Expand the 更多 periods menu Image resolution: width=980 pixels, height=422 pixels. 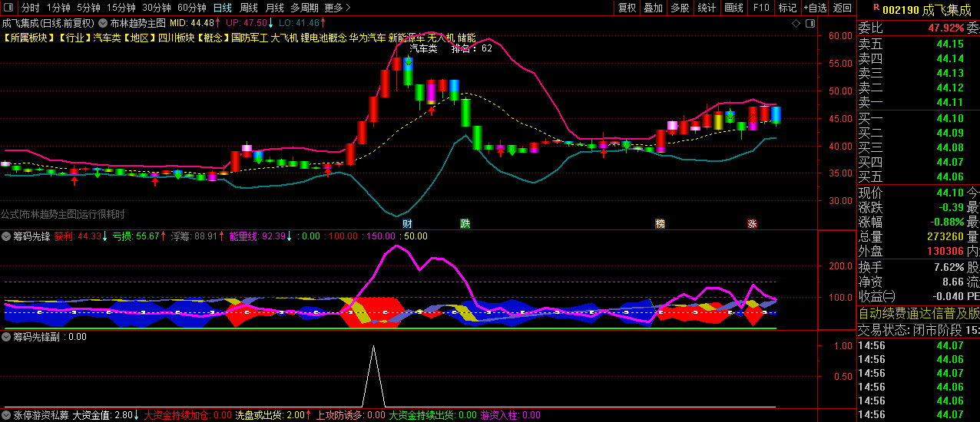coord(337,8)
